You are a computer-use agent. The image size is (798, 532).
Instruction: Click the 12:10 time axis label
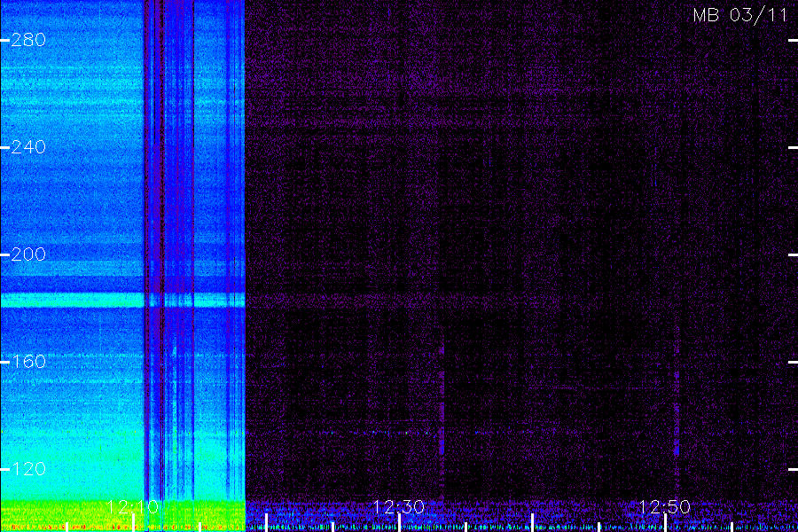point(133,506)
